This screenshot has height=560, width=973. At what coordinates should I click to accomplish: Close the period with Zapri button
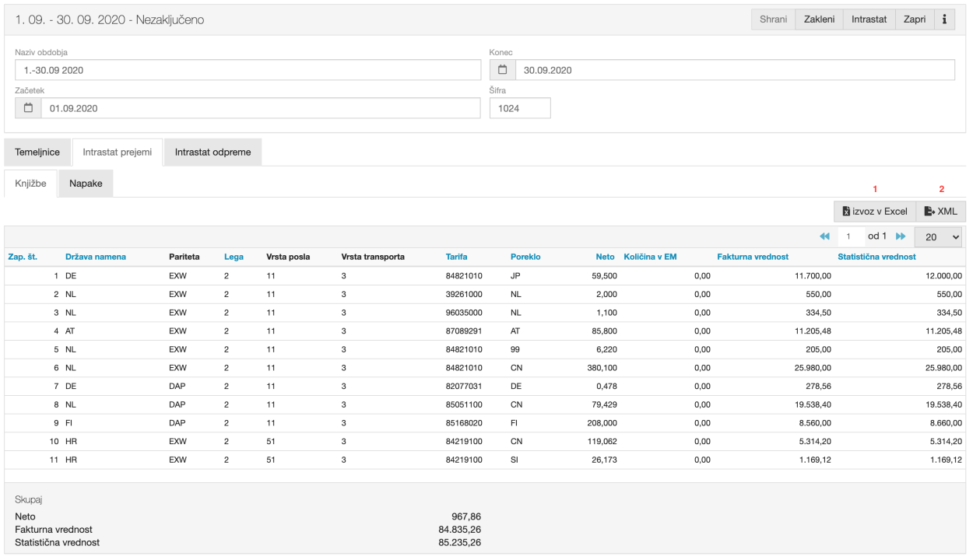coord(914,19)
